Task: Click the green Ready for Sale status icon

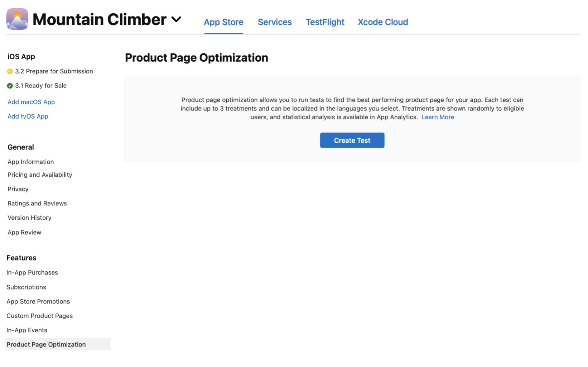Action: point(10,86)
